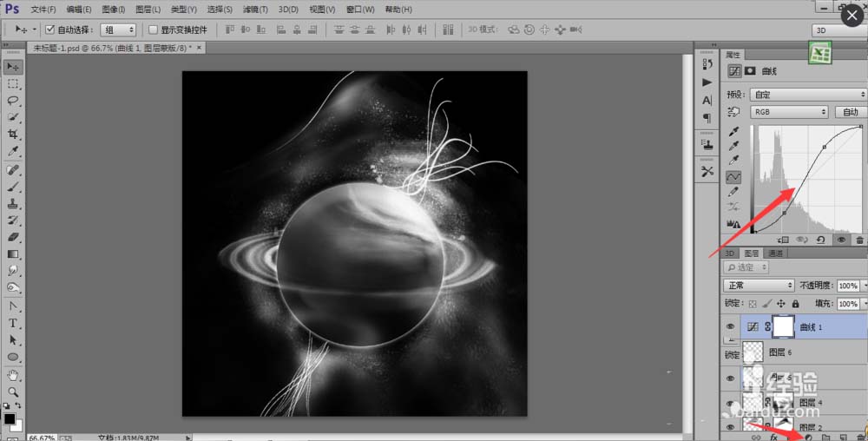Enable the 显示变换控件 checkbox
Screen dimensions: 868x441
click(x=153, y=30)
